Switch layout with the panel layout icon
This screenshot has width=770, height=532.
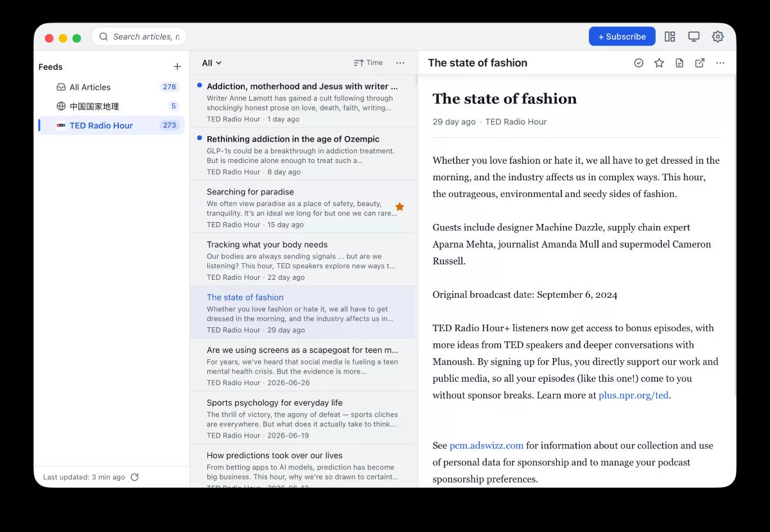pos(670,37)
